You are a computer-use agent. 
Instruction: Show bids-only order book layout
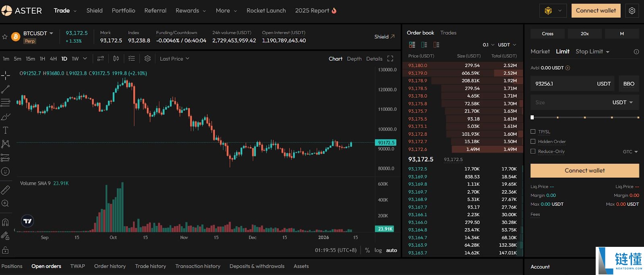pyautogui.click(x=424, y=45)
